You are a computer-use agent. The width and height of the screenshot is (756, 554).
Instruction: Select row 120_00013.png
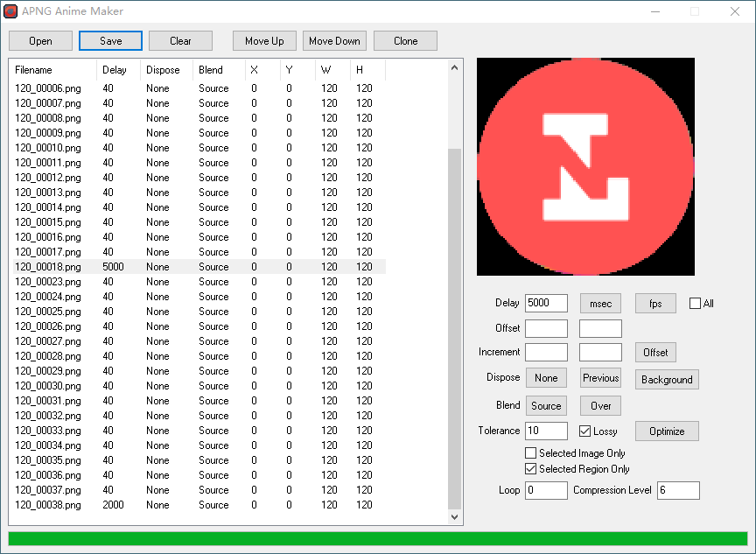pos(199,193)
